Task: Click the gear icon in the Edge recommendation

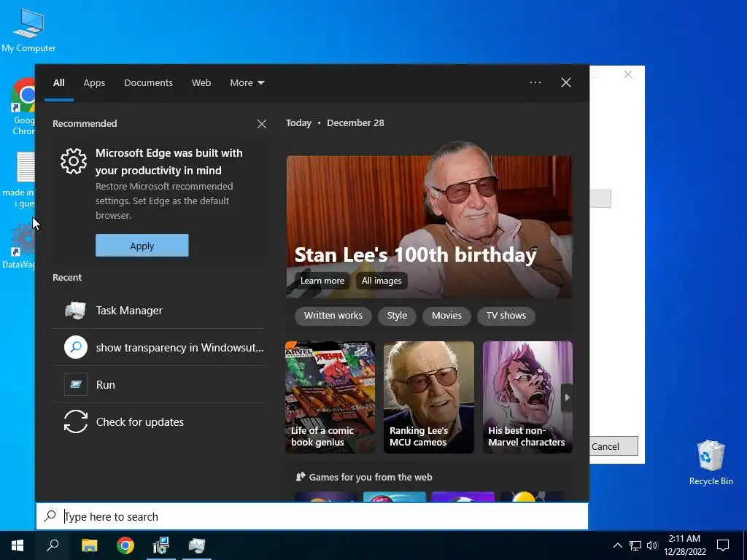Action: tap(74, 161)
